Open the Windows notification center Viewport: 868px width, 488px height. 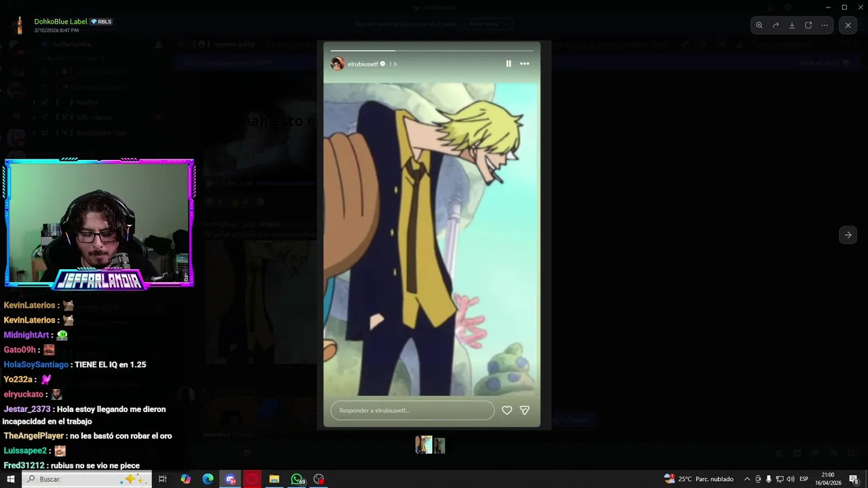point(854,479)
